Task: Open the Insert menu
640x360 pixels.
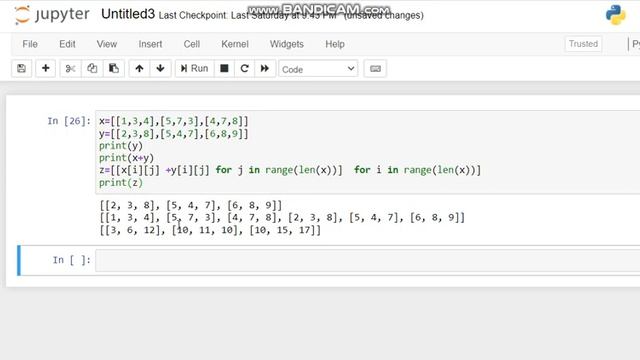Action: [x=150, y=44]
